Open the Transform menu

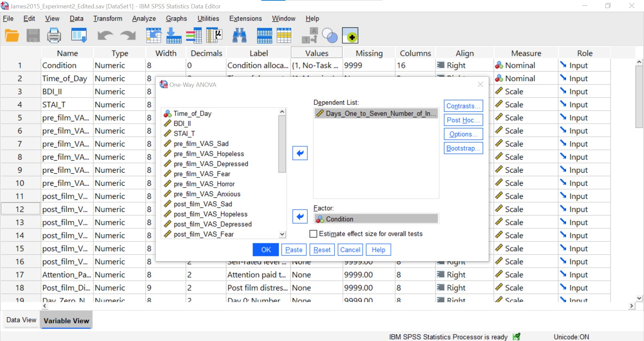tap(108, 18)
